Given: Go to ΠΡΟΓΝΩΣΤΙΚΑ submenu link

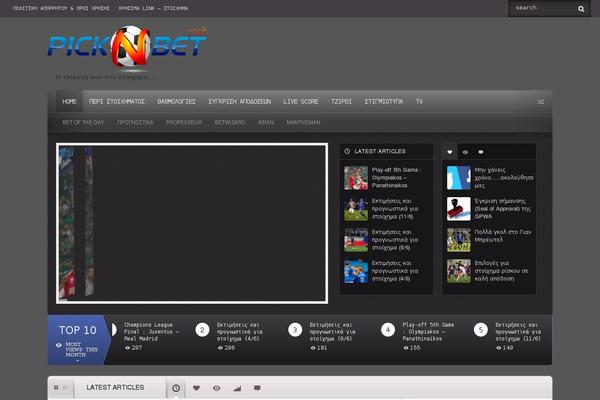Looking at the screenshot, I should click(135, 122).
